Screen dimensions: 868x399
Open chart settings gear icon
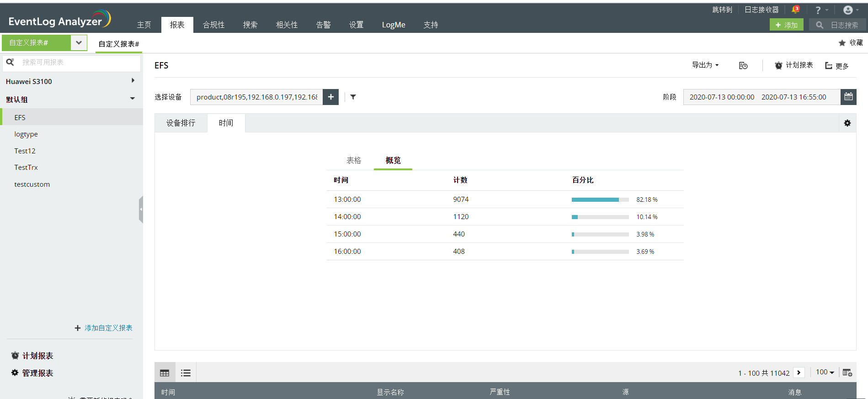(x=847, y=123)
